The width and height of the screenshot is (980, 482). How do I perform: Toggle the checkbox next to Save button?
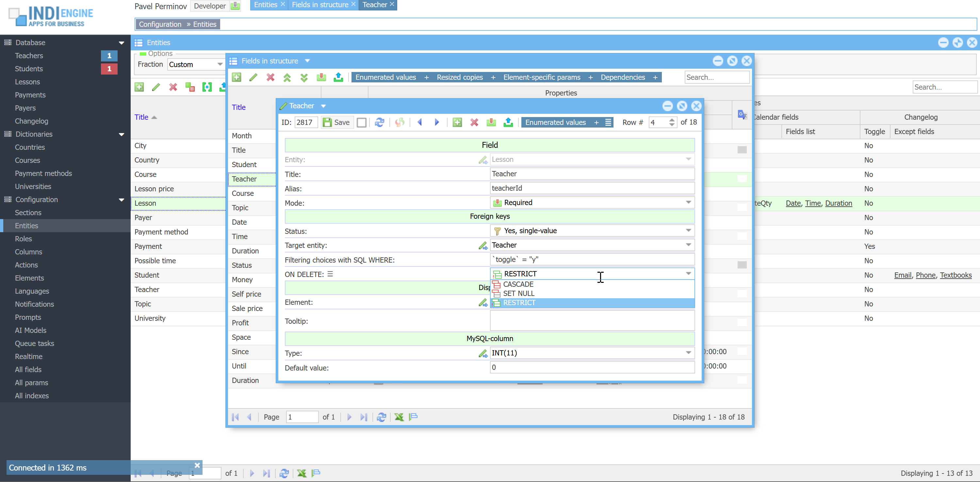362,122
